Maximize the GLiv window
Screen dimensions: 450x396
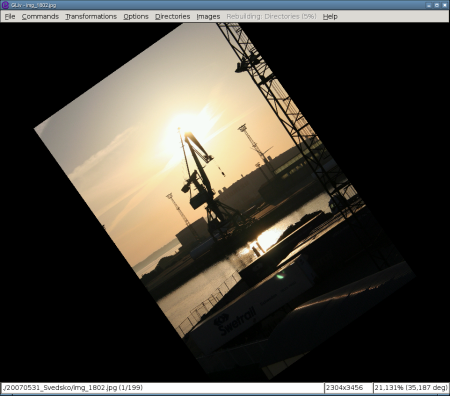[437, 5]
